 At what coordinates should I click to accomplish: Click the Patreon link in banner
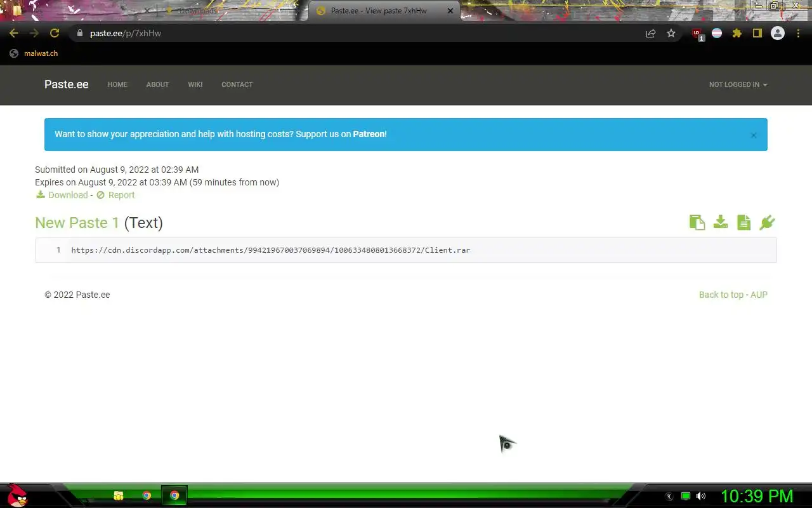[369, 134]
